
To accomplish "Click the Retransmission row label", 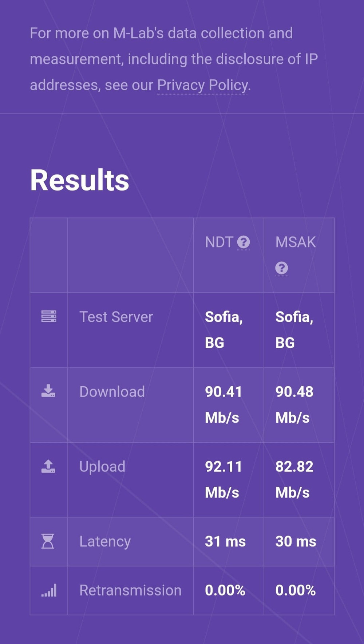I will click(130, 590).
